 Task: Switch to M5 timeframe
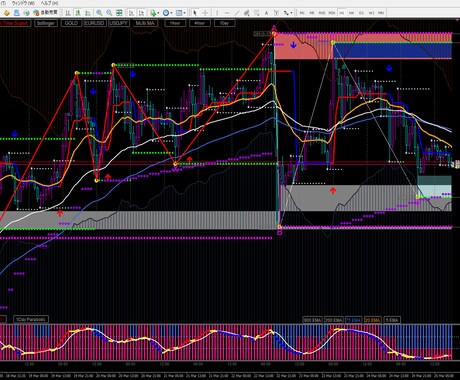point(312,13)
